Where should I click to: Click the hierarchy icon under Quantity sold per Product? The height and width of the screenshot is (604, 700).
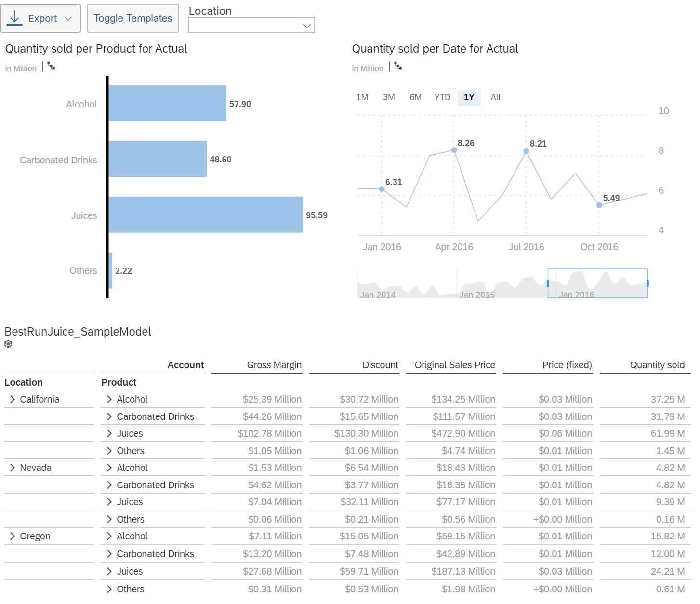tap(51, 67)
